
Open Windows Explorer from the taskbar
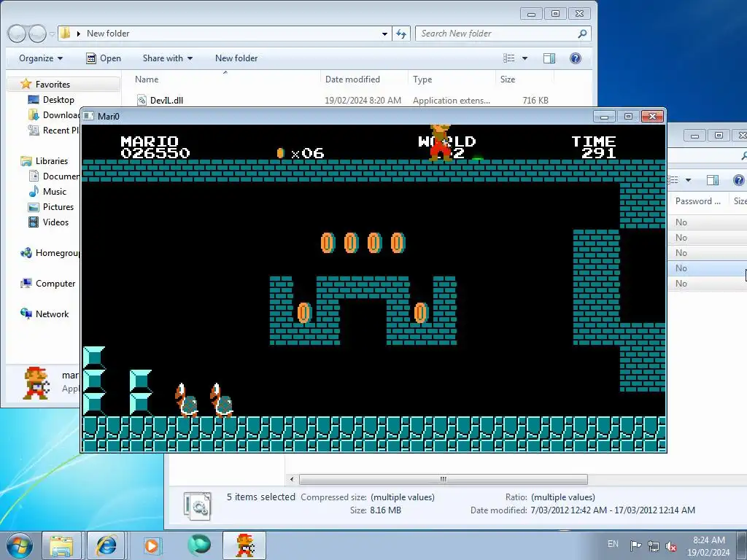(61, 545)
